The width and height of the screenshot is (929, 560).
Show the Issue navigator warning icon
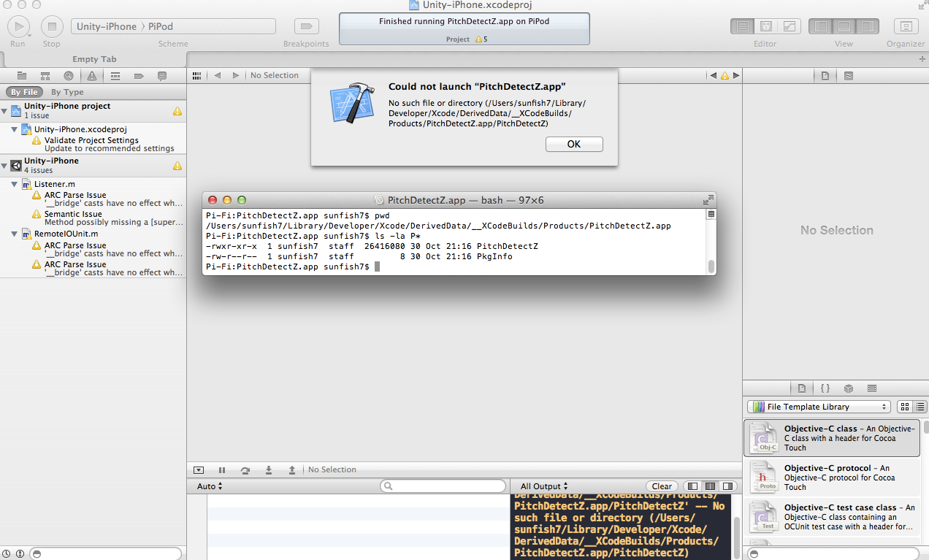(91, 75)
